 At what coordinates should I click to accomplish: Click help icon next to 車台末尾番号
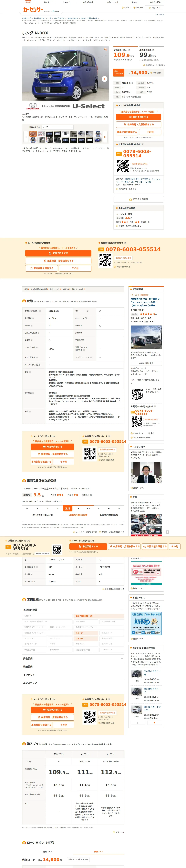[37, 567]
